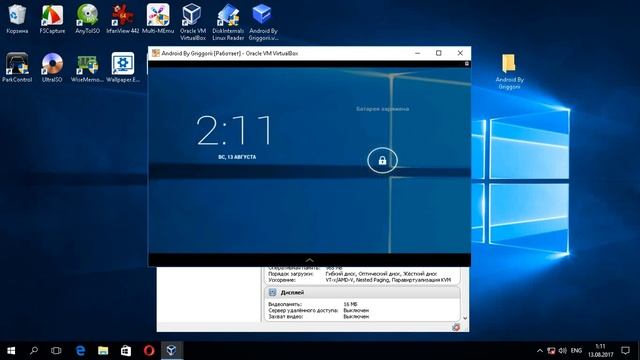The height and width of the screenshot is (360, 640).
Task: Open the Windows Start menu
Action: click(11, 351)
